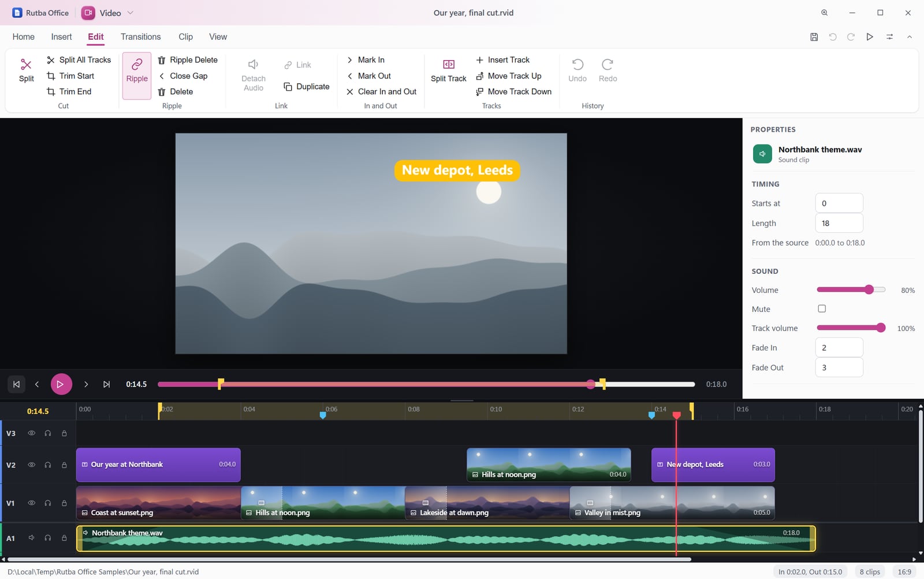Click Duplicate in Link group
Viewport: 924px width, 579px height.
point(307,87)
